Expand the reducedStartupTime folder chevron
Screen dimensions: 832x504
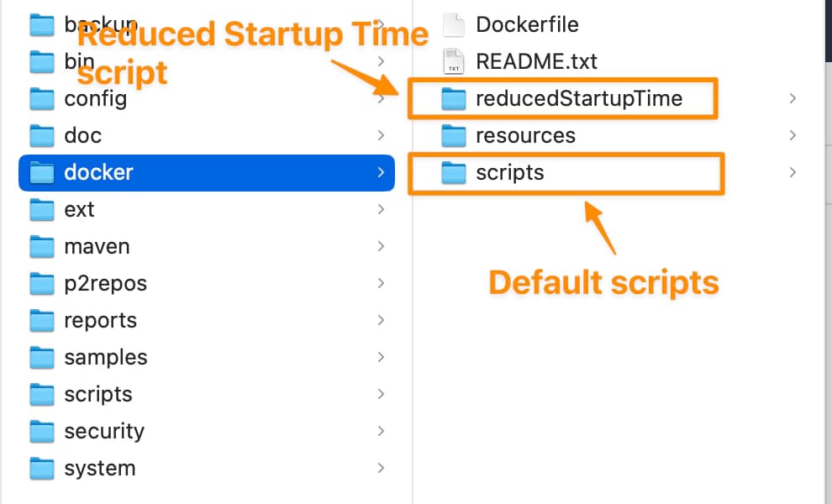click(x=791, y=98)
